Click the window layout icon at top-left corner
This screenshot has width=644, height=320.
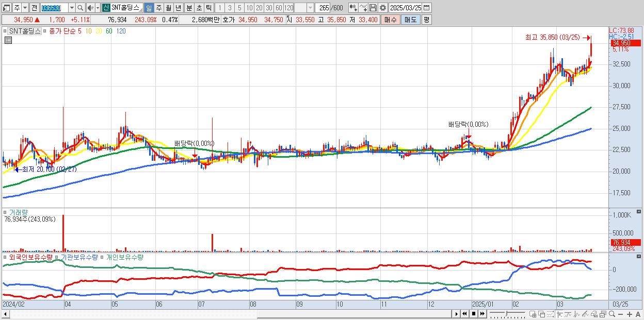click(6, 8)
